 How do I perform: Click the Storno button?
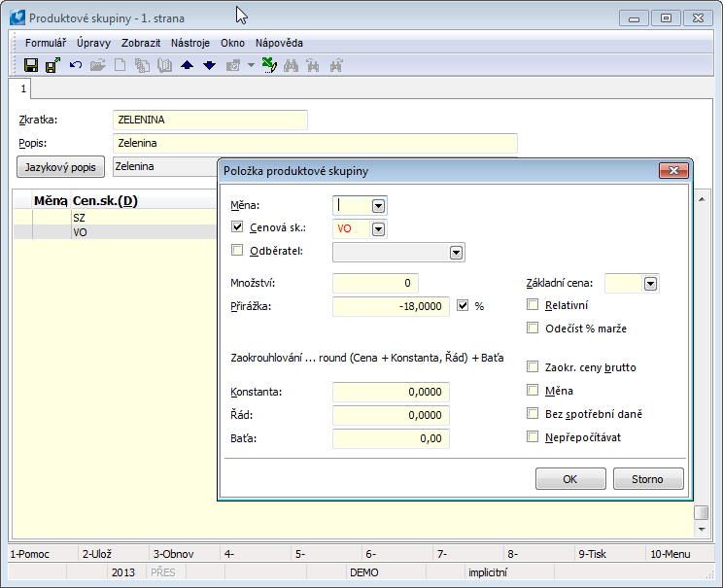coord(647,479)
